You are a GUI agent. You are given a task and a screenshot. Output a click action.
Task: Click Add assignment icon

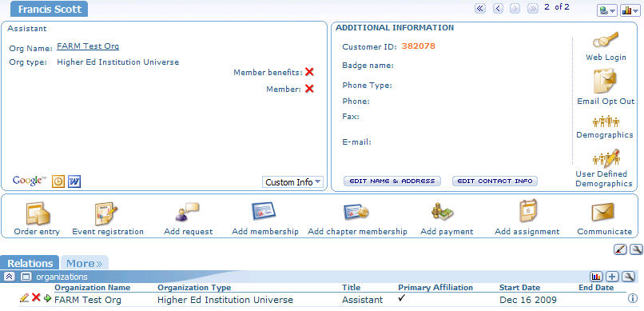click(x=528, y=211)
